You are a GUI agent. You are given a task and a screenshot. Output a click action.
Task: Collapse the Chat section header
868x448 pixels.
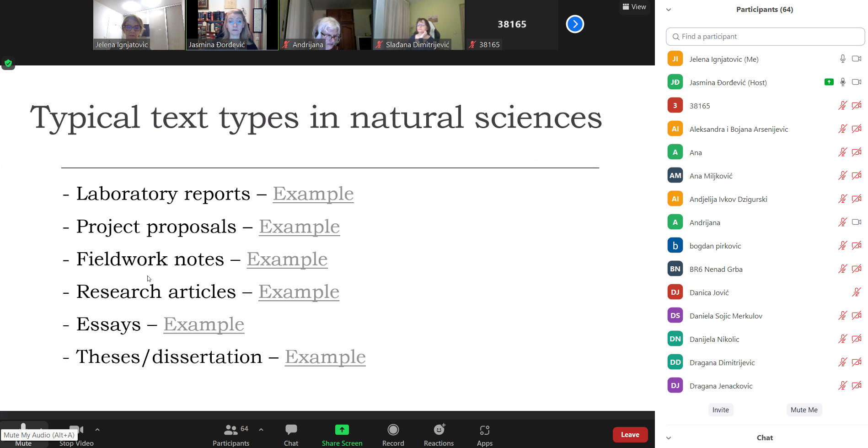click(669, 438)
